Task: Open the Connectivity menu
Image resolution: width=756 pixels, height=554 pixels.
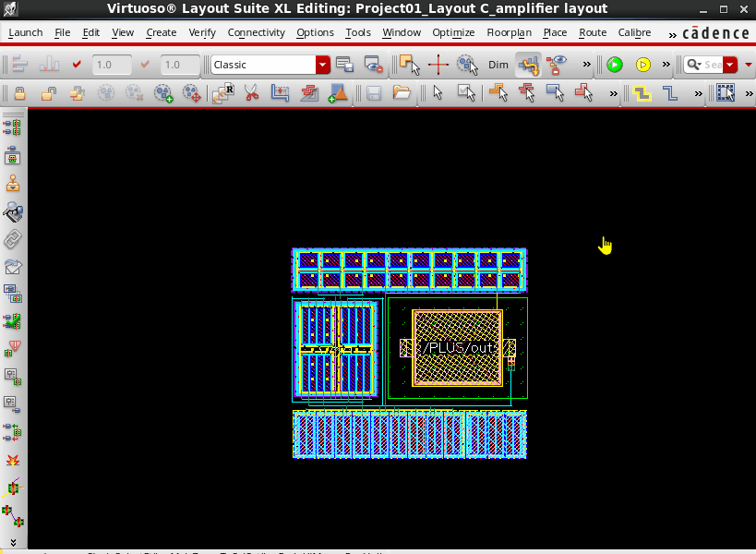Action: coord(256,32)
